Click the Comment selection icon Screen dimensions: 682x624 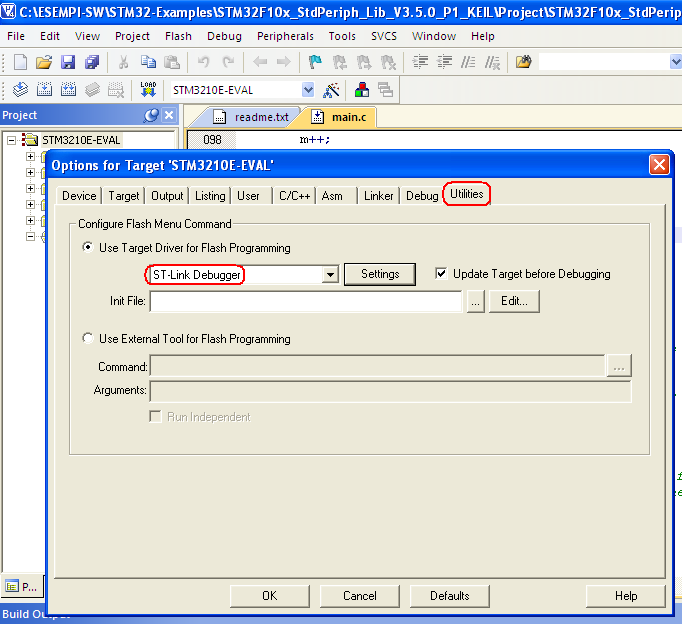468,62
